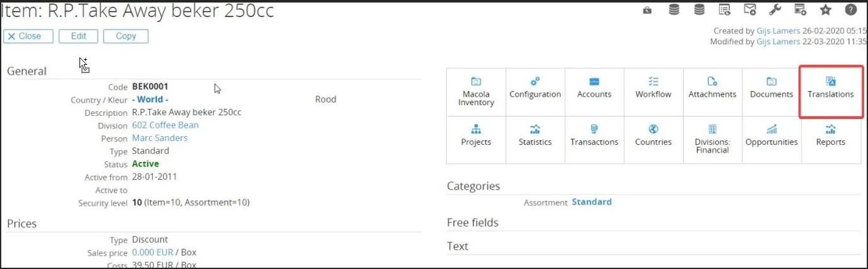Click the Standard assortment link

[x=592, y=202]
